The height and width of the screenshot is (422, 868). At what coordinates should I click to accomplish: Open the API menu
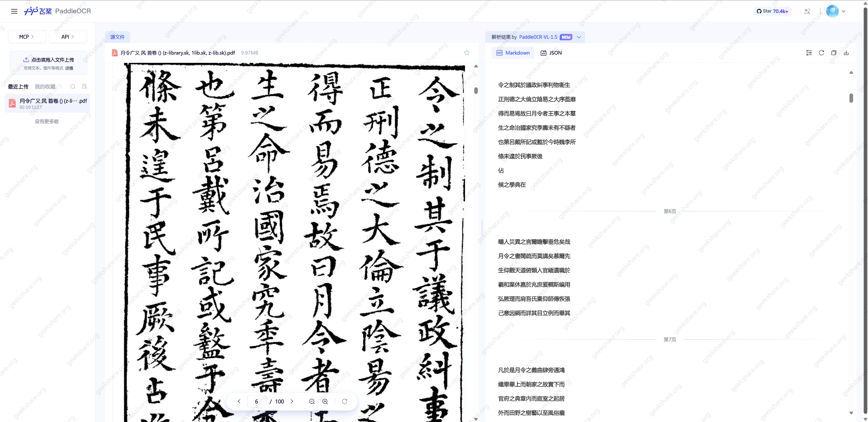68,37
